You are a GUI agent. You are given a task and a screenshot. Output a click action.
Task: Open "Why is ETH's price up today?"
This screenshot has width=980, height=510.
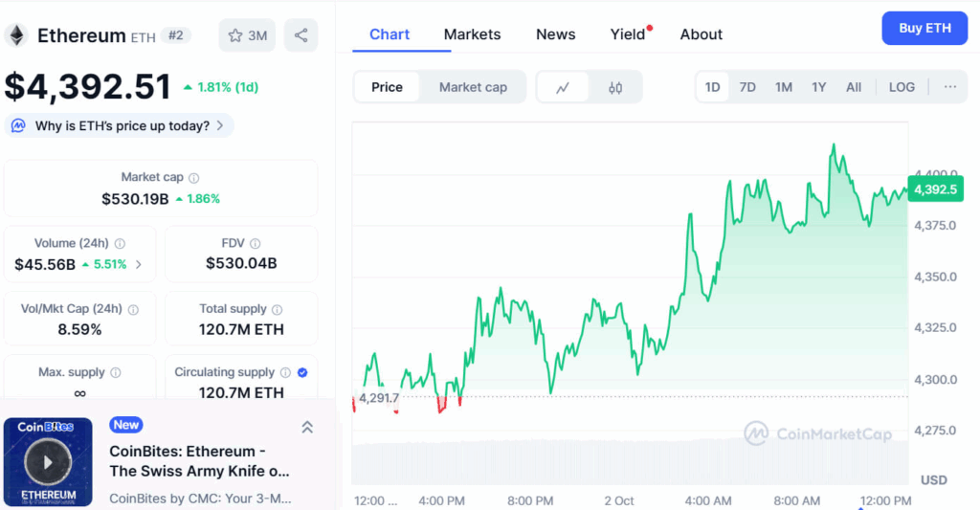pos(120,125)
